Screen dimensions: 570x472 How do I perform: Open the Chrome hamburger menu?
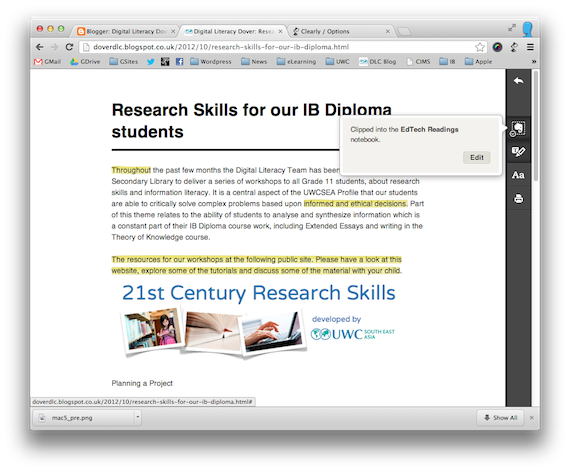[530, 47]
